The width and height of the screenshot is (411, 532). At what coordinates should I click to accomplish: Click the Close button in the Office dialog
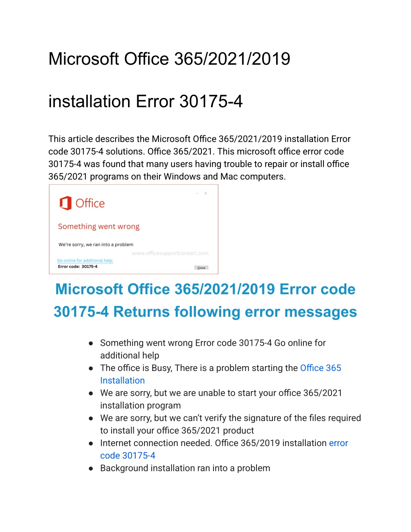coord(201,267)
